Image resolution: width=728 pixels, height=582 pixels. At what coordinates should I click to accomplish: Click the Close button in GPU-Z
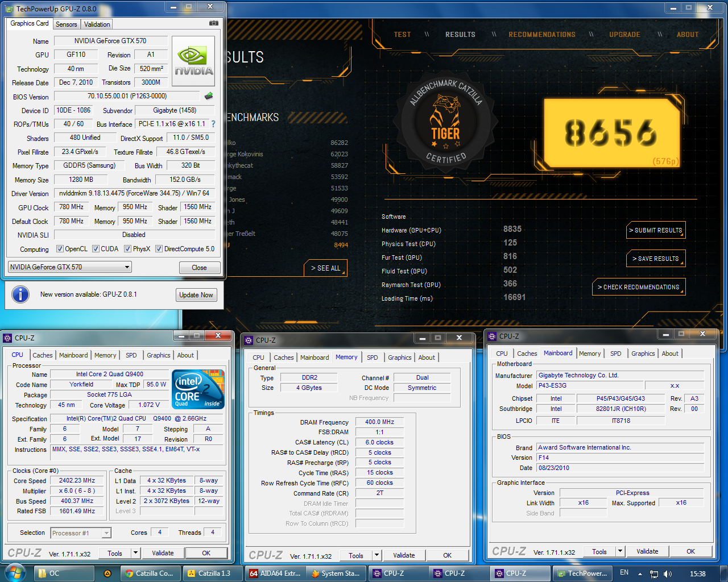point(199,268)
